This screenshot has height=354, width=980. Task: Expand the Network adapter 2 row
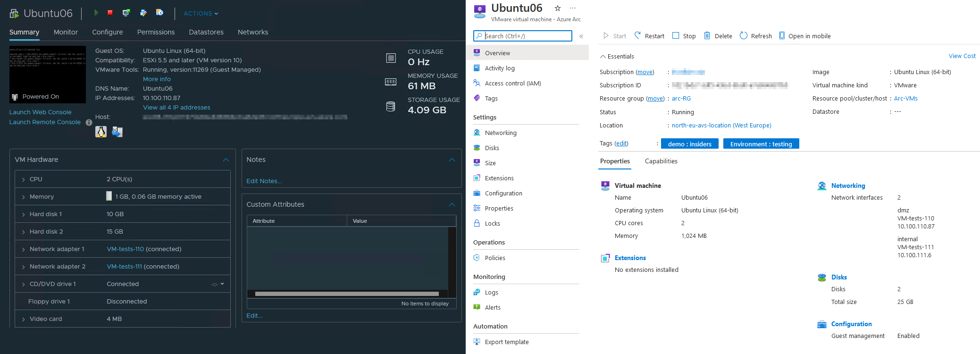point(23,267)
